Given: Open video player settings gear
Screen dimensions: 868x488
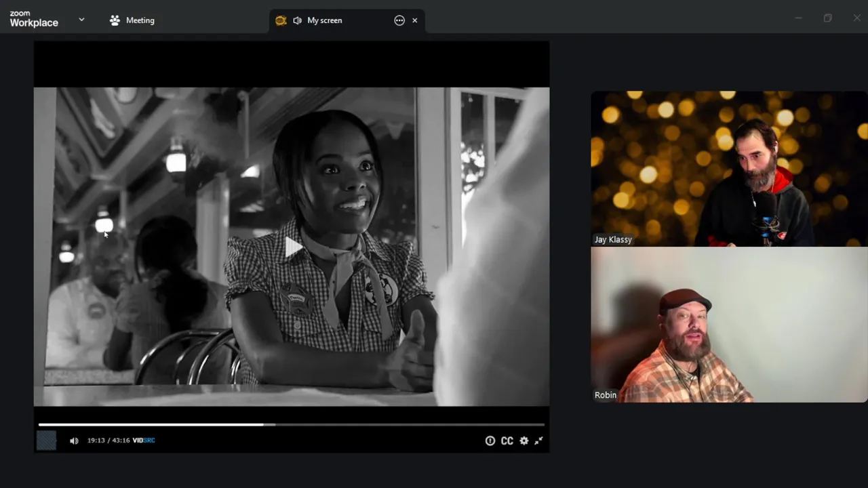Looking at the screenshot, I should [524, 441].
